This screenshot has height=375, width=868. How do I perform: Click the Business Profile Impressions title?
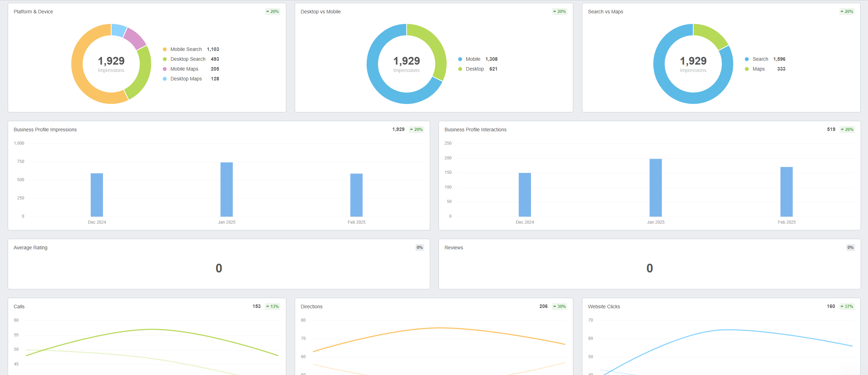coord(45,130)
